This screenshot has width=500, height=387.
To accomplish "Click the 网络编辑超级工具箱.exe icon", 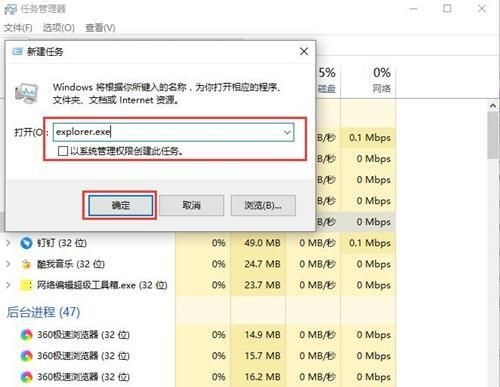I will point(26,285).
